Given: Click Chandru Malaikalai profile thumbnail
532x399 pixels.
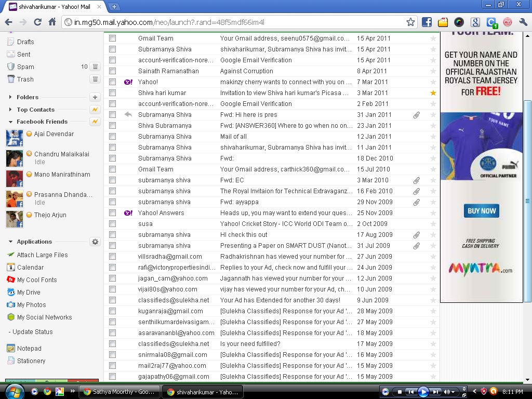Looking at the screenshot, I should tap(15, 158).
